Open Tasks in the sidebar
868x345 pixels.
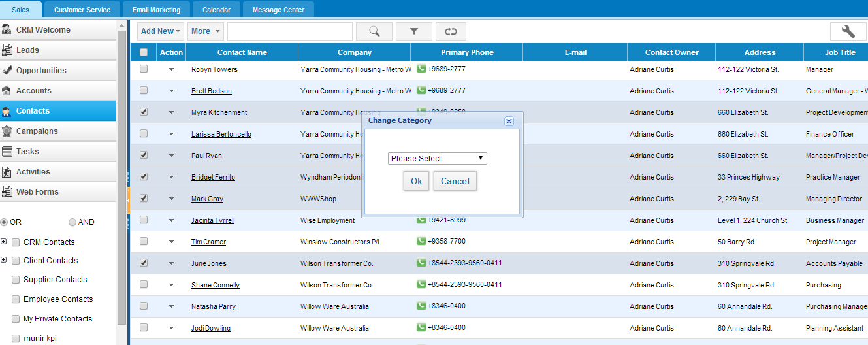tap(58, 152)
